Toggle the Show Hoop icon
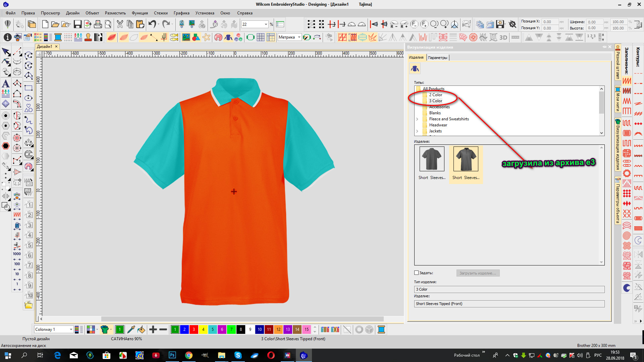 [250, 37]
